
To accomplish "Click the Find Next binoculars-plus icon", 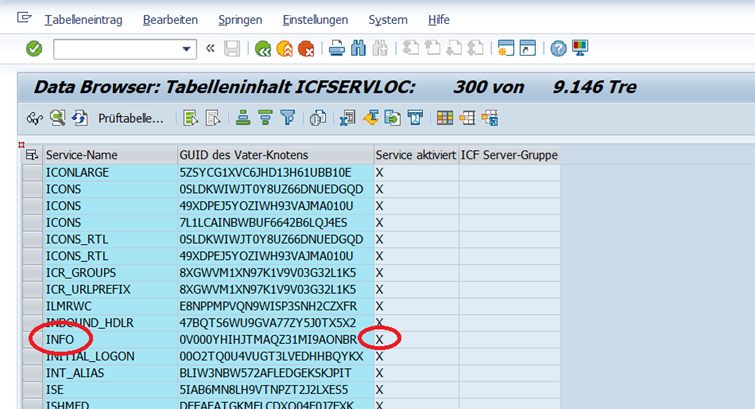I will coord(380,49).
